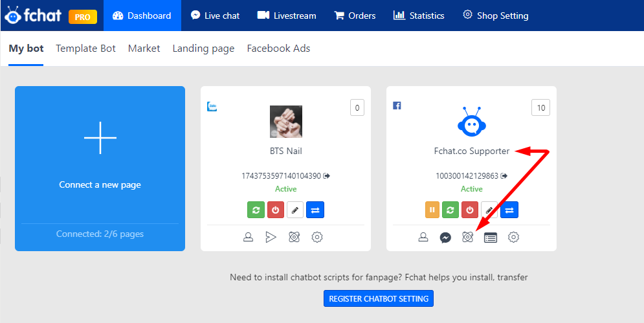The image size is (644, 323).
Task: Click the green refresh button for BTS Nail
Action: (x=256, y=210)
